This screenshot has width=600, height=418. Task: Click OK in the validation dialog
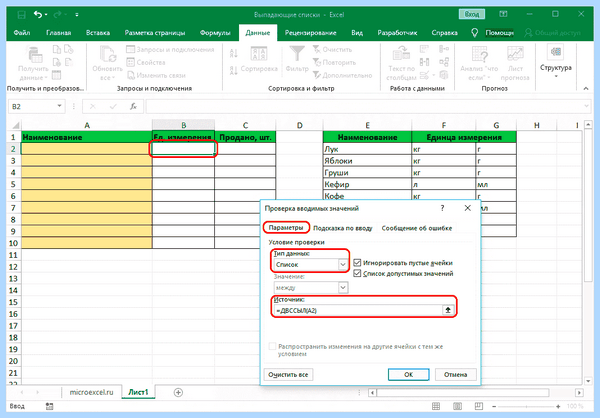409,375
